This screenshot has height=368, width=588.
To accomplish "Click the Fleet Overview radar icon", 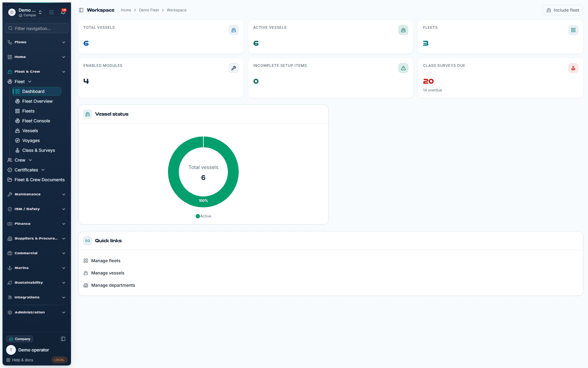I will point(17,101).
